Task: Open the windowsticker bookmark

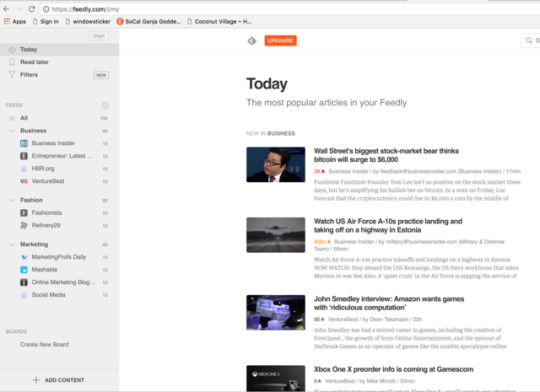Action: click(x=88, y=21)
